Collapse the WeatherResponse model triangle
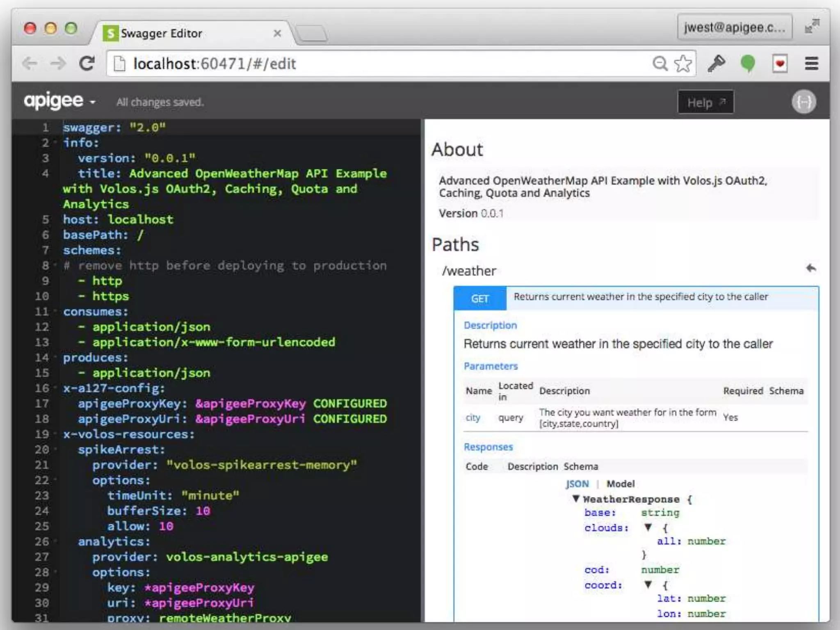840x630 pixels. (576, 499)
